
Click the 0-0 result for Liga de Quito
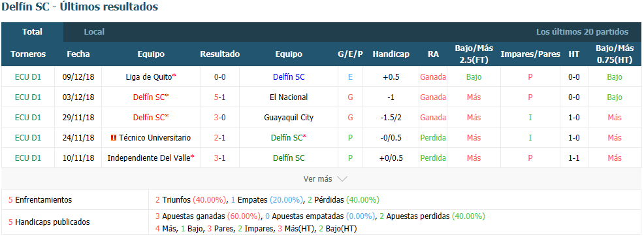219,76
